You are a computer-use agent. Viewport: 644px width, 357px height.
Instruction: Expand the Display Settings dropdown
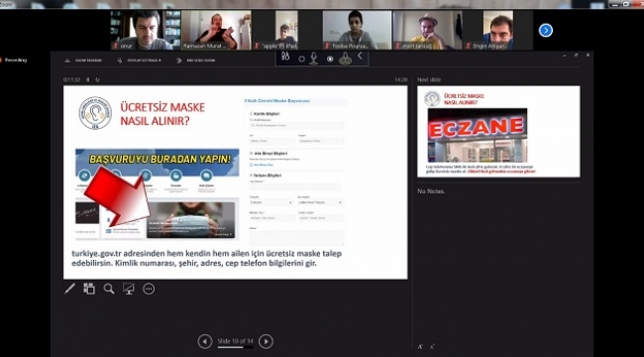coord(139,60)
